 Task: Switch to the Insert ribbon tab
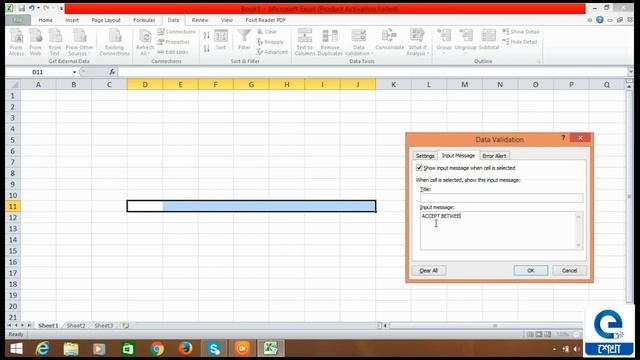[72, 20]
